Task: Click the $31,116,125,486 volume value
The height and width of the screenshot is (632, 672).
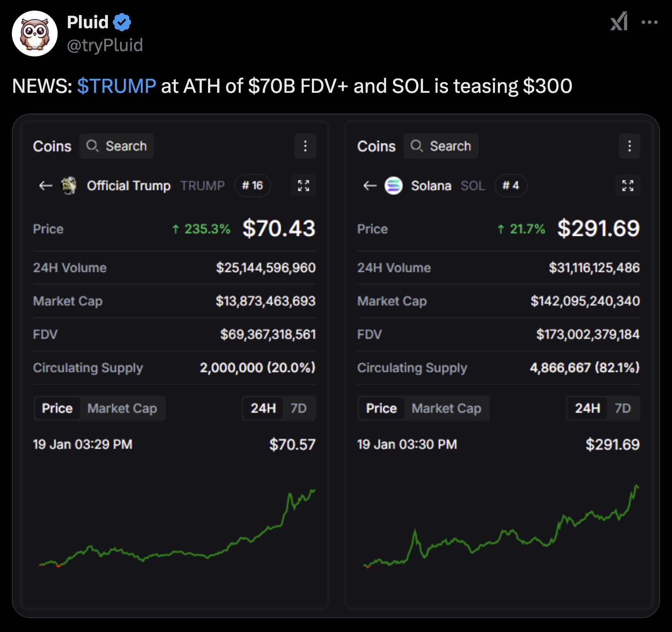Action: point(594,268)
